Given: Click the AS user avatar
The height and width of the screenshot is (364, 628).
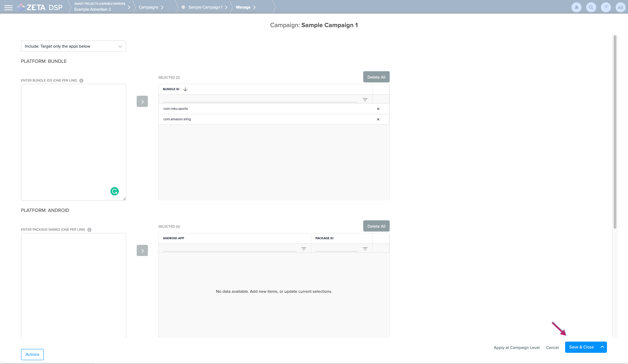Looking at the screenshot, I should tap(620, 8).
